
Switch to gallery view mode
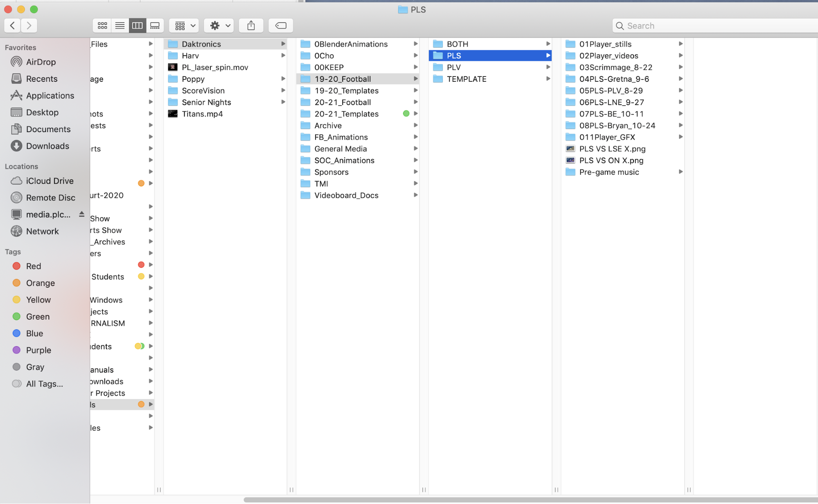pyautogui.click(x=155, y=26)
